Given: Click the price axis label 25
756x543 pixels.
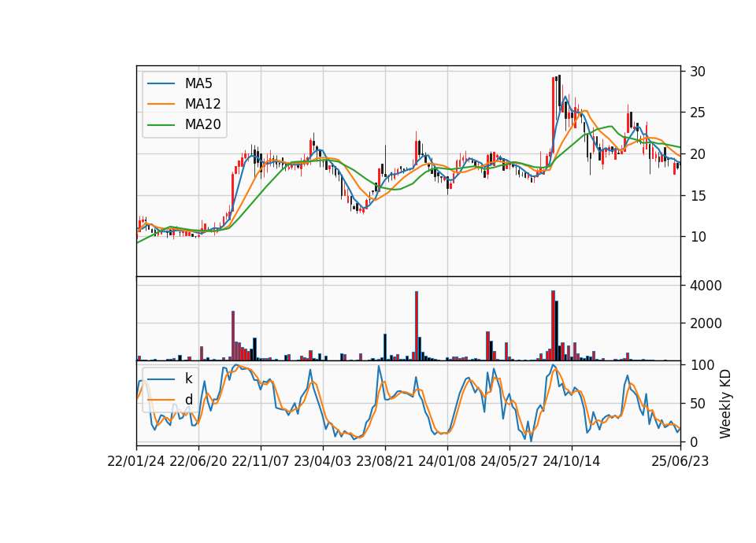Looking at the screenshot, I should click(x=698, y=113).
